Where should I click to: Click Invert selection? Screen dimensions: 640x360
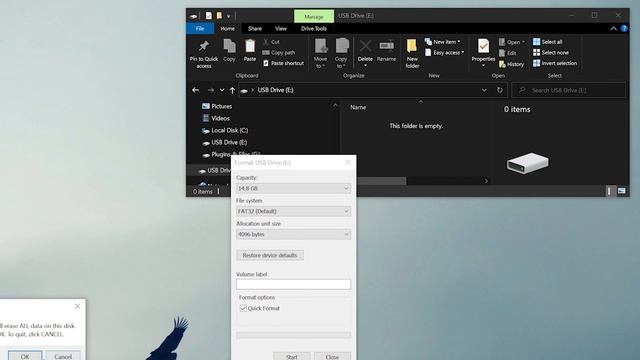pos(555,63)
